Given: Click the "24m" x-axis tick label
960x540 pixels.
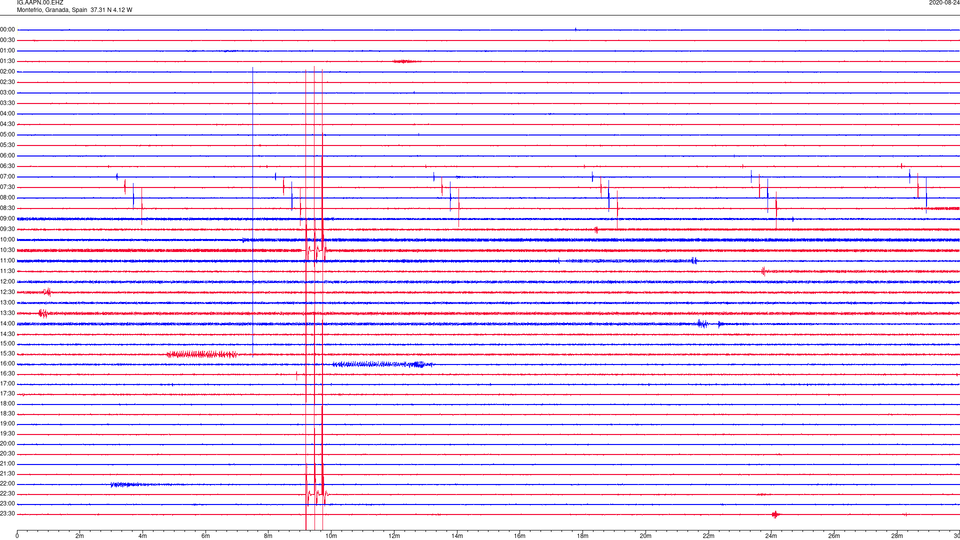Looking at the screenshot, I should [771, 536].
